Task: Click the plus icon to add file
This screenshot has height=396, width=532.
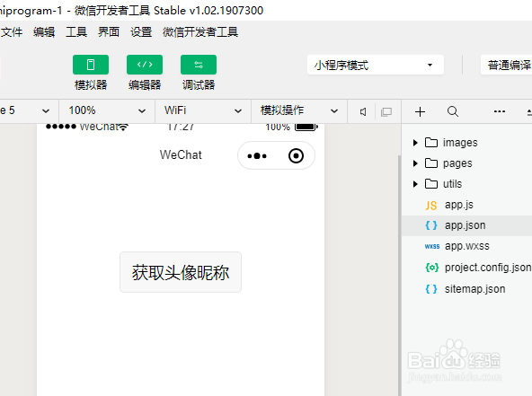Action: [x=420, y=111]
